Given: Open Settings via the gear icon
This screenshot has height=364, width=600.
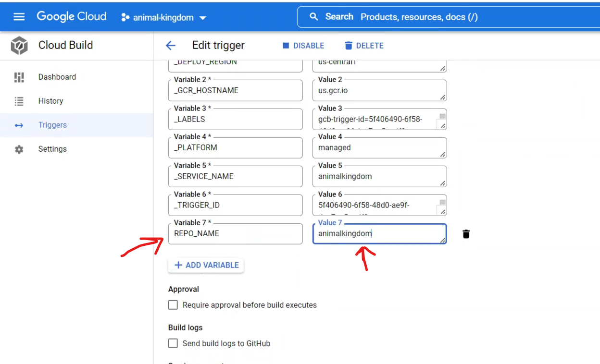Looking at the screenshot, I should pos(19,149).
